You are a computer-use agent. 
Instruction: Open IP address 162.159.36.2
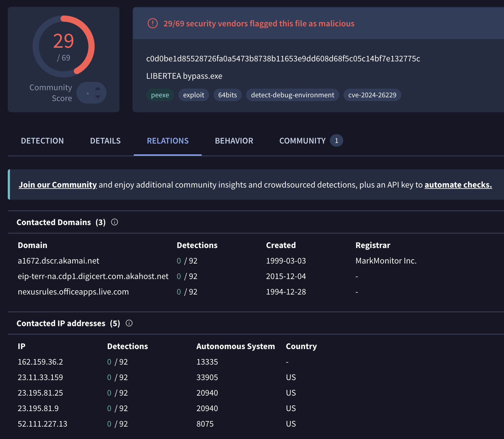point(40,362)
